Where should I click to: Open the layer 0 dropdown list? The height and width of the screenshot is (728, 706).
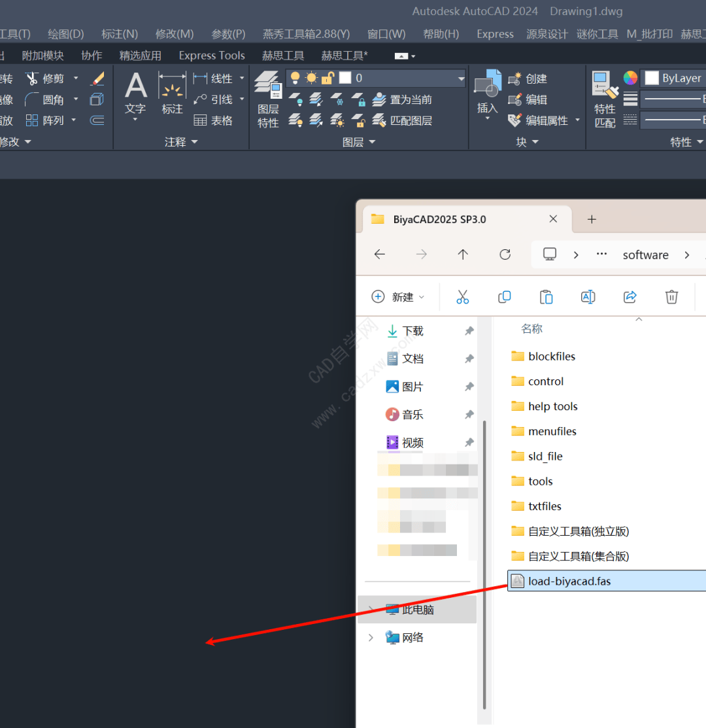pos(461,78)
